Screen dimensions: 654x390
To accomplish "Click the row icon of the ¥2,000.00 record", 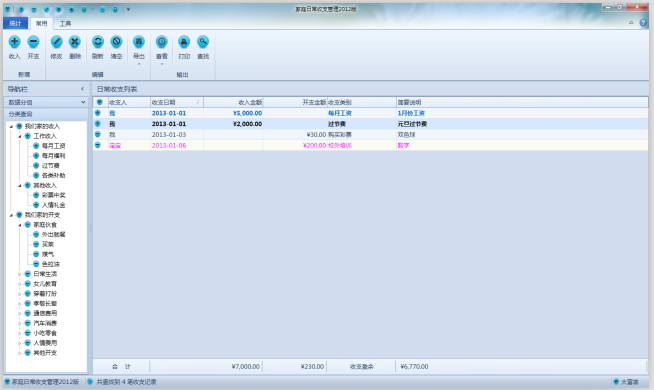I will pyautogui.click(x=98, y=124).
